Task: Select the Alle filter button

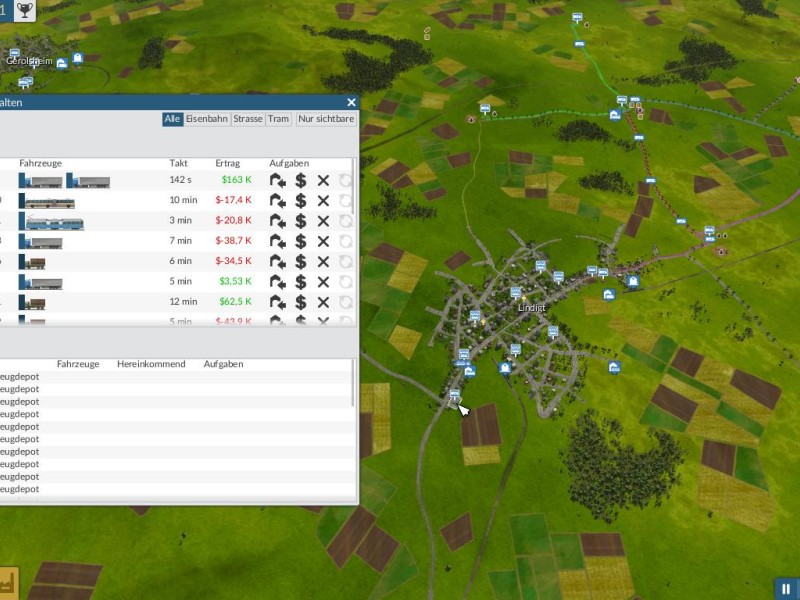Action: [x=172, y=119]
